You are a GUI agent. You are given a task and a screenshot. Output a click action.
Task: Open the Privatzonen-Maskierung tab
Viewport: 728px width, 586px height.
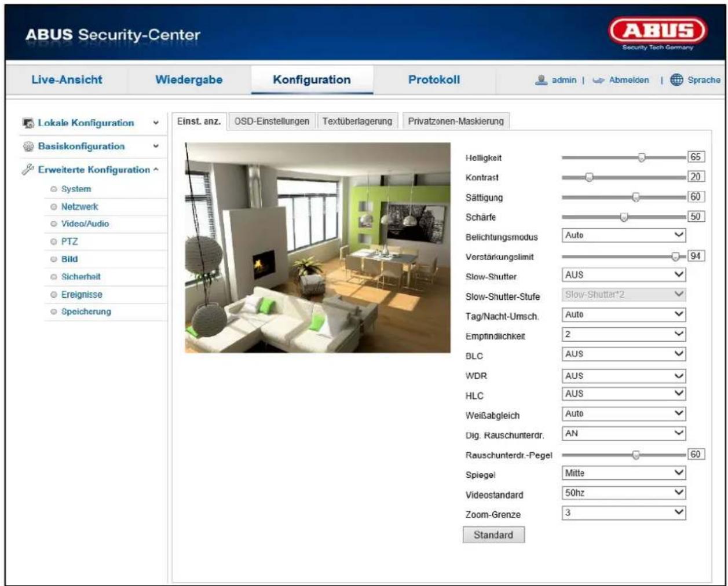point(456,121)
